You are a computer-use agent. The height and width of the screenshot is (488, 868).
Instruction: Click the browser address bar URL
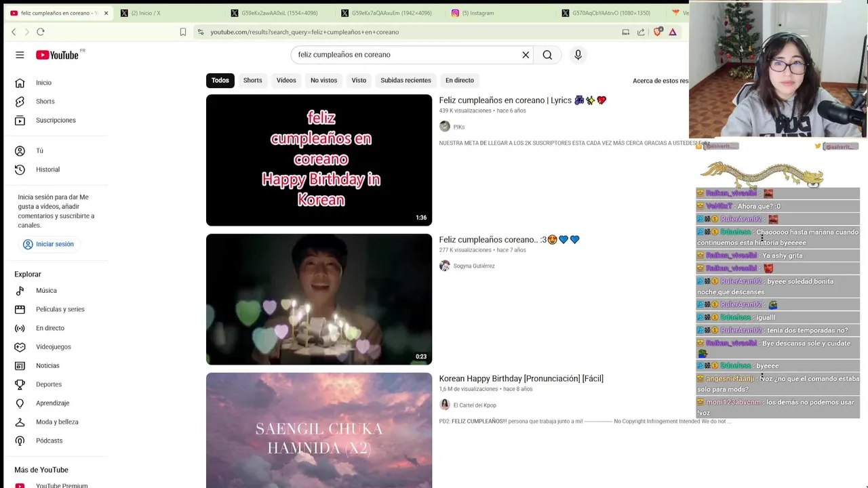(304, 32)
